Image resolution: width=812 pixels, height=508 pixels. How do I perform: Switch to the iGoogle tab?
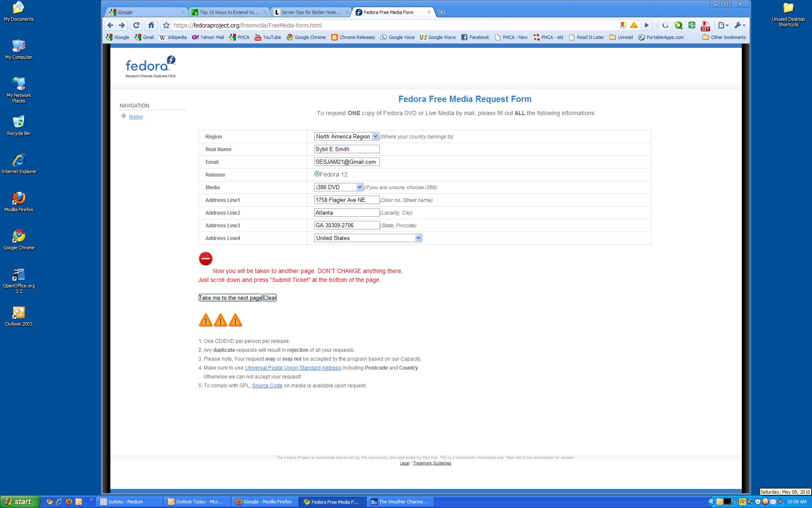click(146, 12)
